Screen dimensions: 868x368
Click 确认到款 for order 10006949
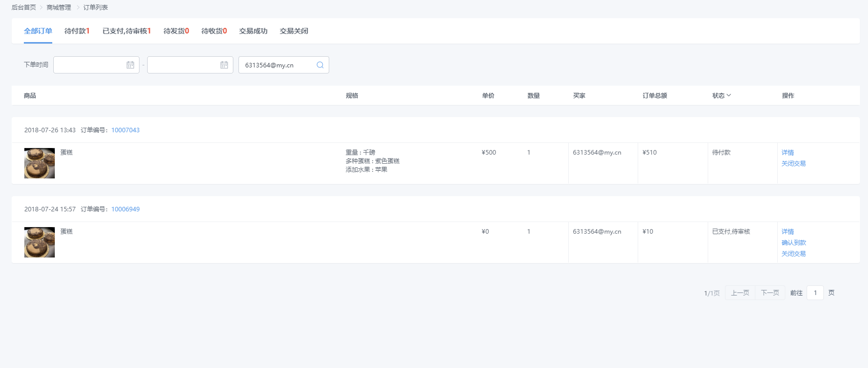coord(793,243)
